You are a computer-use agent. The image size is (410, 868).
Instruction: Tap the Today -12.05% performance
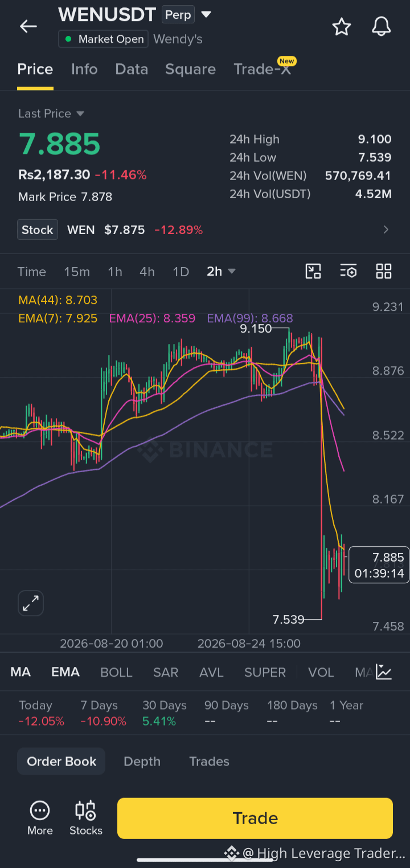41,713
